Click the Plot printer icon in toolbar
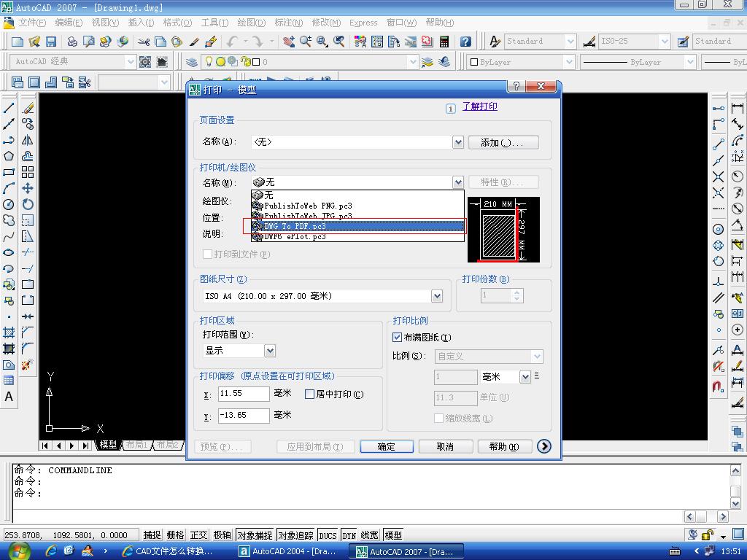Viewport: 747px width, 560px height. (72, 42)
